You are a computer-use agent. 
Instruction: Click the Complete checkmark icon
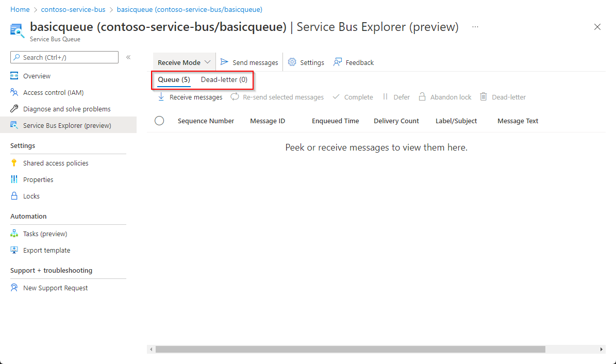pyautogui.click(x=336, y=97)
